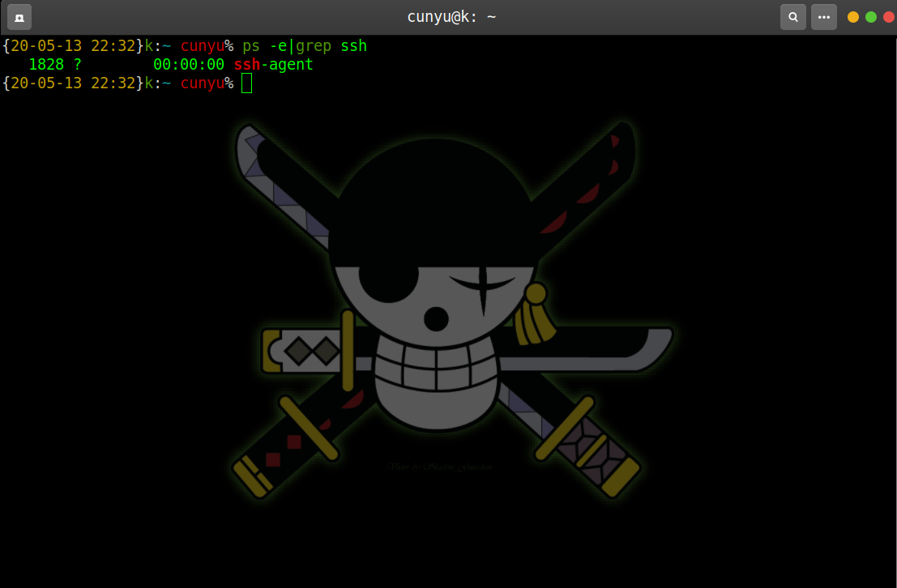Viewport: 897px width, 588px height.
Task: Open a new terminal tab
Action: [19, 17]
